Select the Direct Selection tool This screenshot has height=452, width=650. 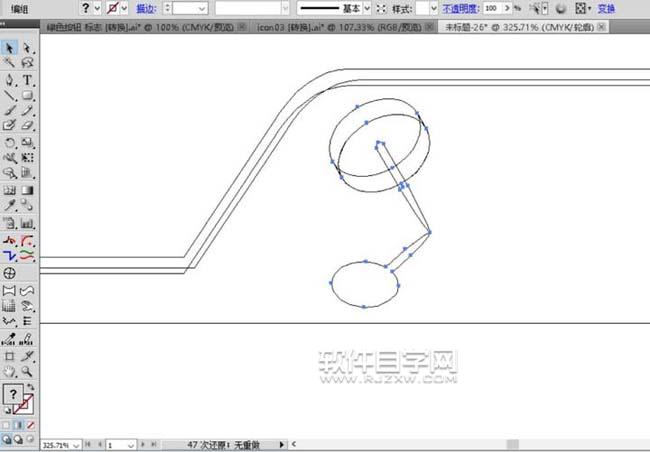point(27,48)
